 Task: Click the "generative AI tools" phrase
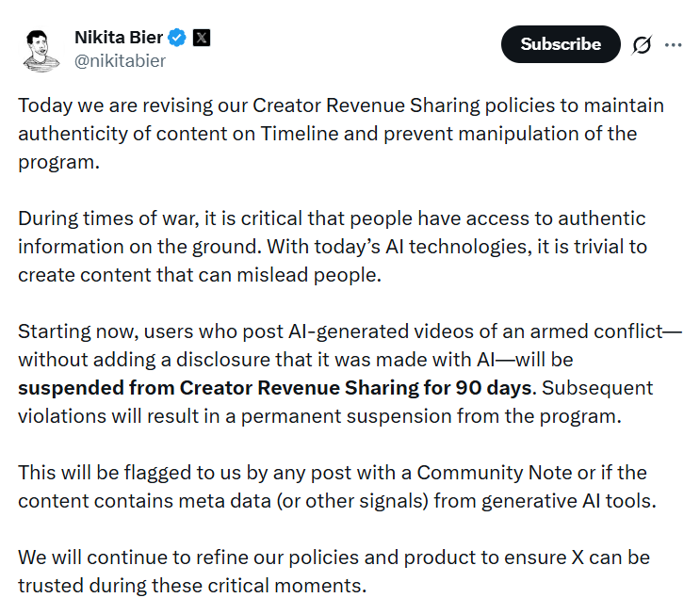pyautogui.click(x=568, y=501)
